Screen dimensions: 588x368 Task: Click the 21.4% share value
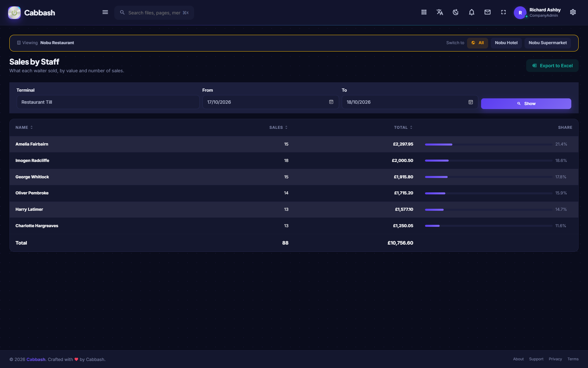click(x=561, y=144)
